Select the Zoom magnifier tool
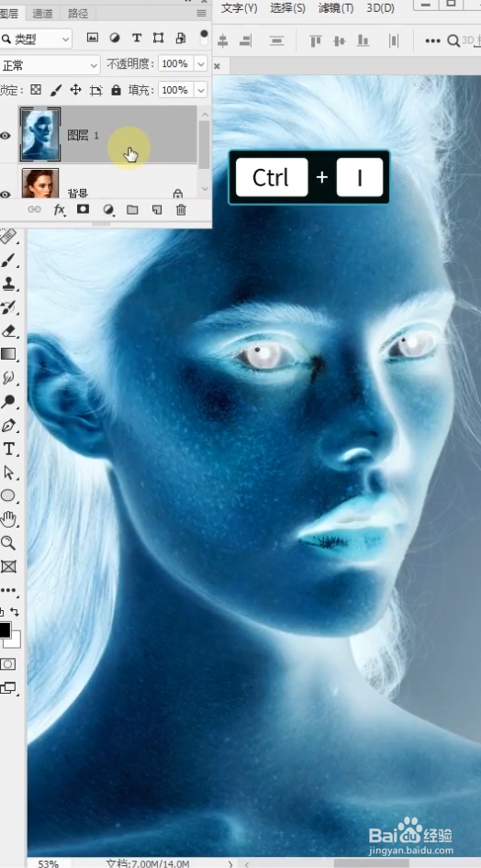Viewport: 481px width, 868px height. (x=7, y=542)
